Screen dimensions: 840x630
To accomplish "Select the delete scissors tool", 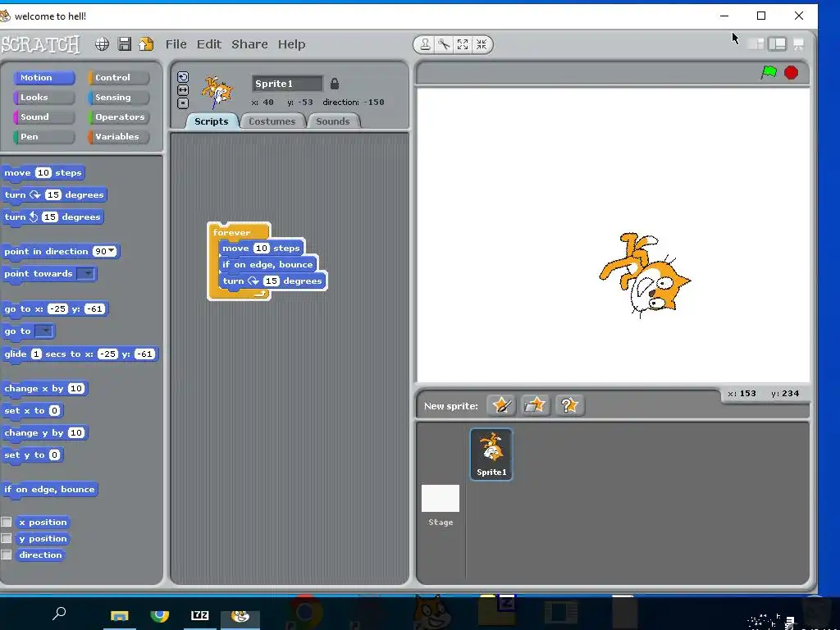I will coord(444,44).
